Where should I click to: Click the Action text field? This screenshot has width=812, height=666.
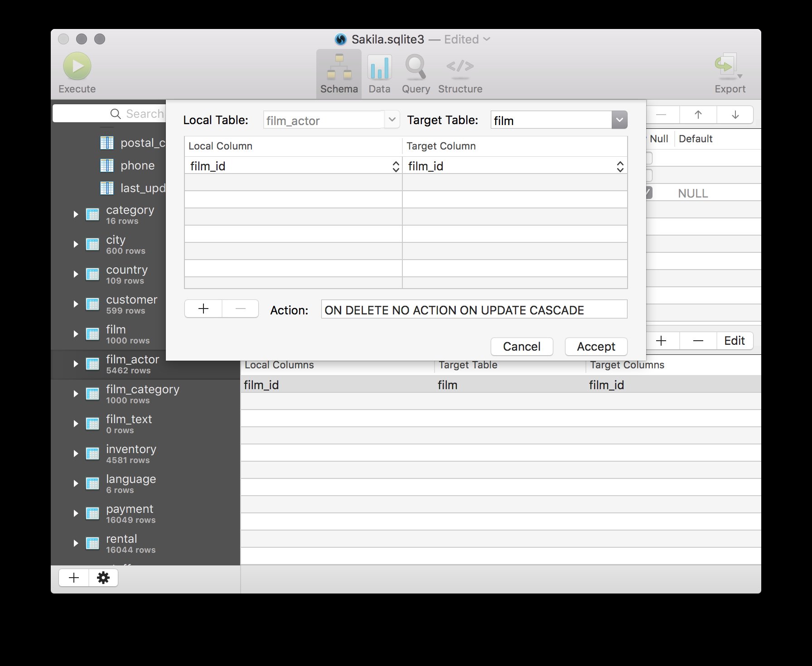click(x=474, y=309)
